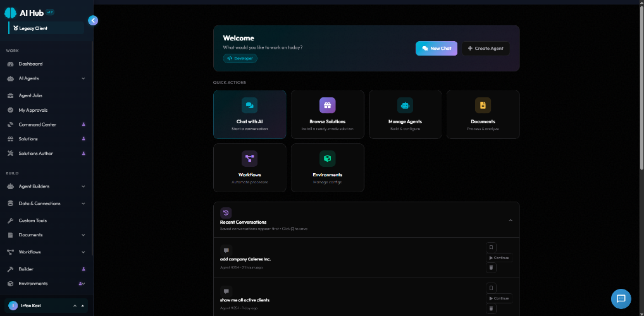Click the Agent Jobs briefcase icon
Viewport: 644px width, 316px height.
(x=11, y=95)
